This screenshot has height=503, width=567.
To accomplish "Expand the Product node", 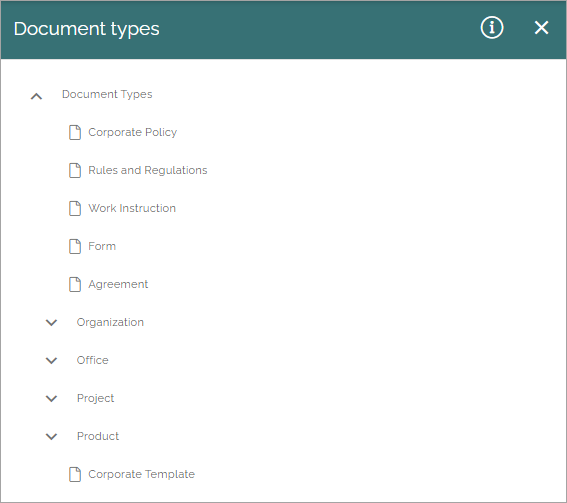I will tap(51, 436).
